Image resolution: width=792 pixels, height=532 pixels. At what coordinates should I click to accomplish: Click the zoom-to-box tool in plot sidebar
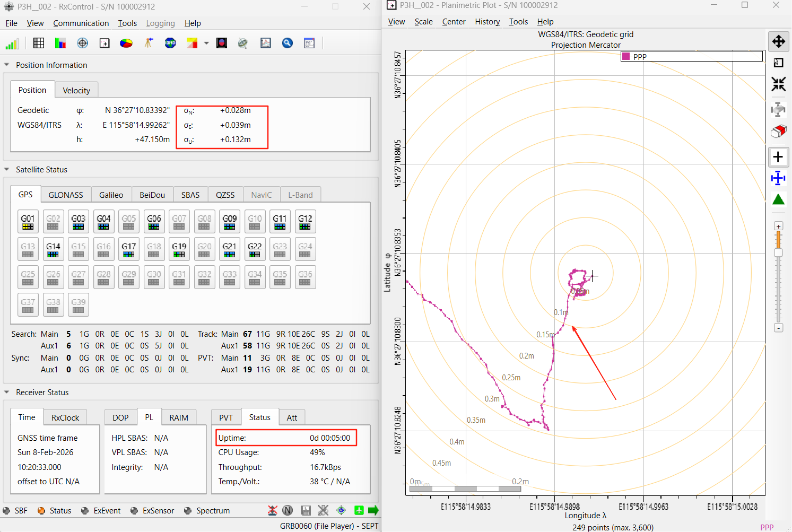[778, 63]
